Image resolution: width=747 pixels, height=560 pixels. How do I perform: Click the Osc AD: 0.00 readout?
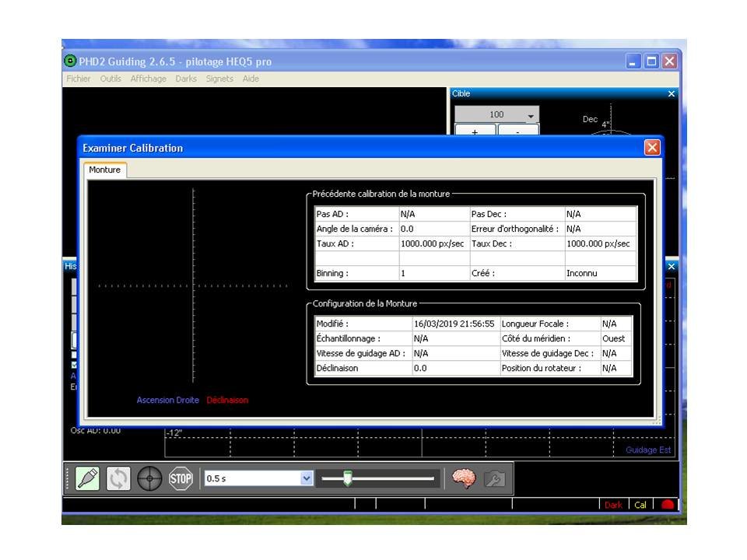pos(95,431)
